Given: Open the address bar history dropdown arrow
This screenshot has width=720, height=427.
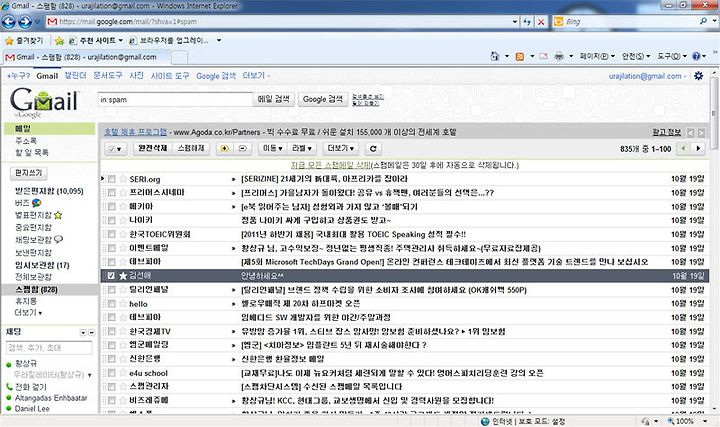Looking at the screenshot, I should click(514, 22).
